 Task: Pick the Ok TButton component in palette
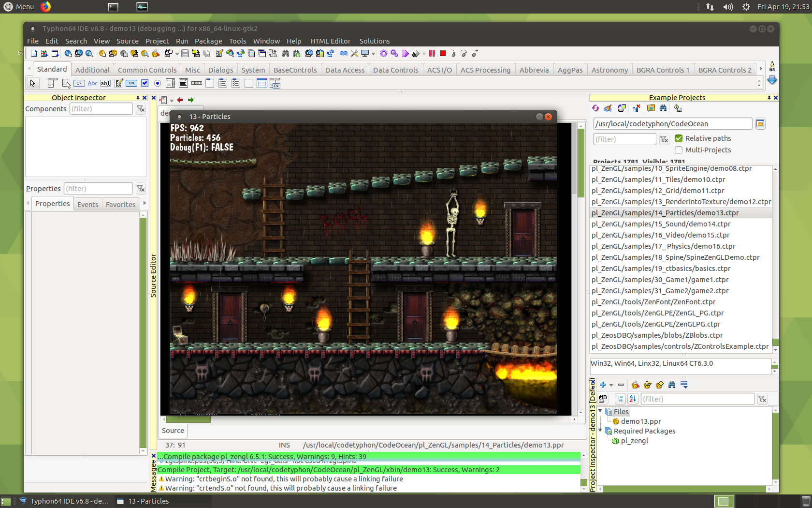pyautogui.click(x=79, y=83)
